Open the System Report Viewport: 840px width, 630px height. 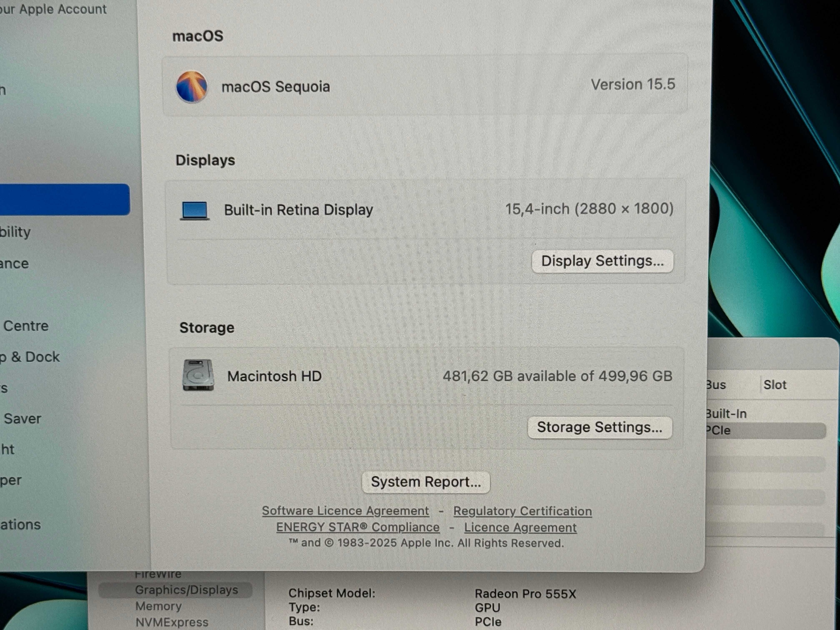[426, 482]
